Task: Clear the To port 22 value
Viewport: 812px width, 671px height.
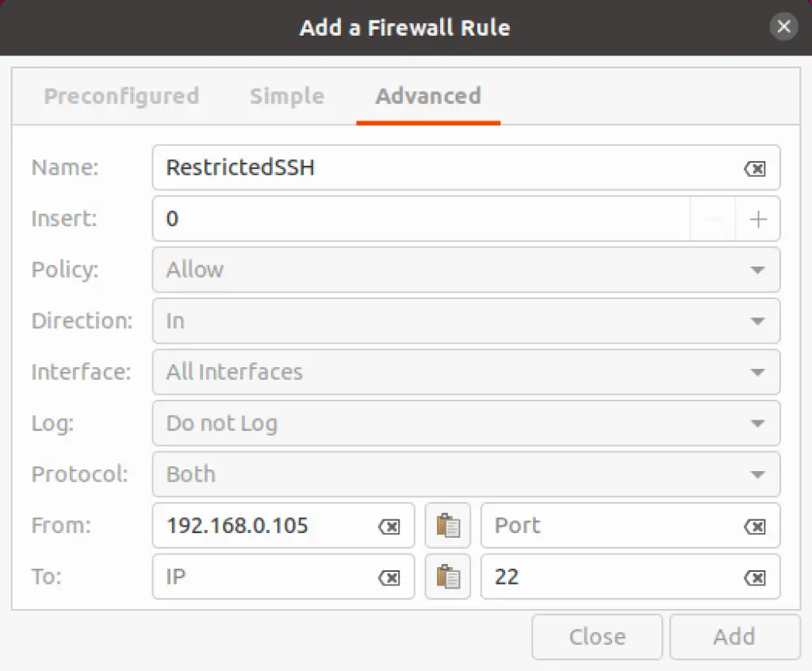Action: (x=755, y=577)
